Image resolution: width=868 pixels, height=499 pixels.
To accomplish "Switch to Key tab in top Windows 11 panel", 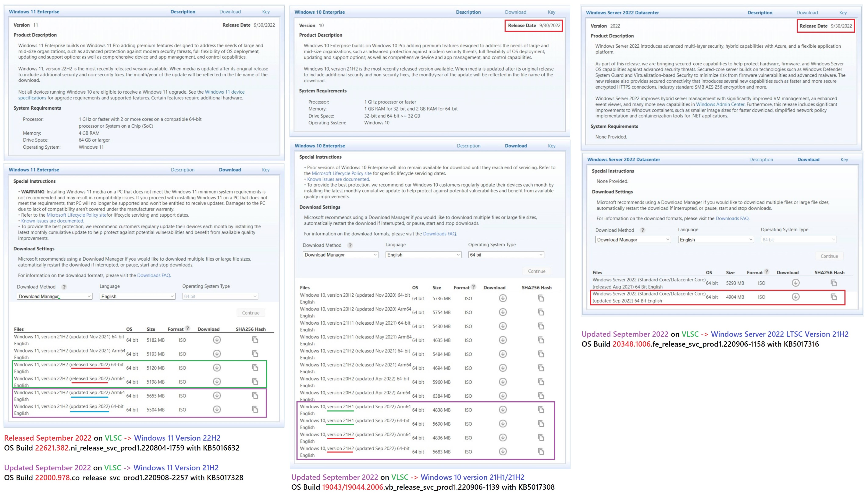I will tap(266, 12).
